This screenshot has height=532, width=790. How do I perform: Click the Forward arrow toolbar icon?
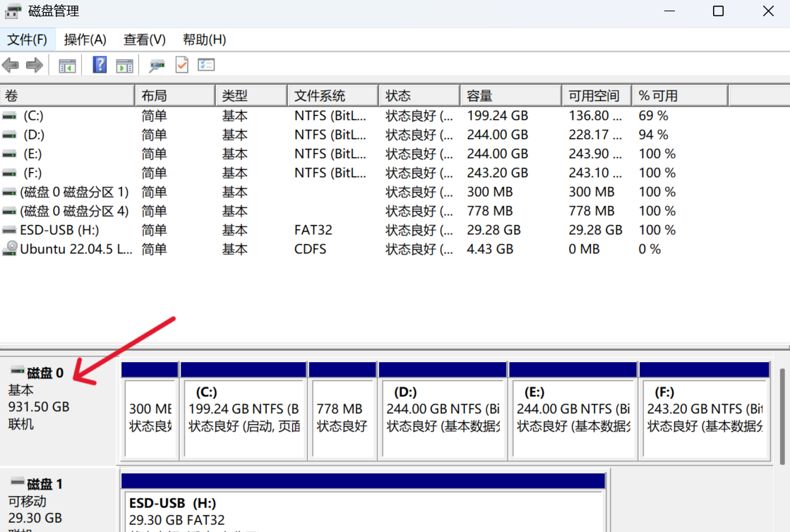(x=35, y=65)
